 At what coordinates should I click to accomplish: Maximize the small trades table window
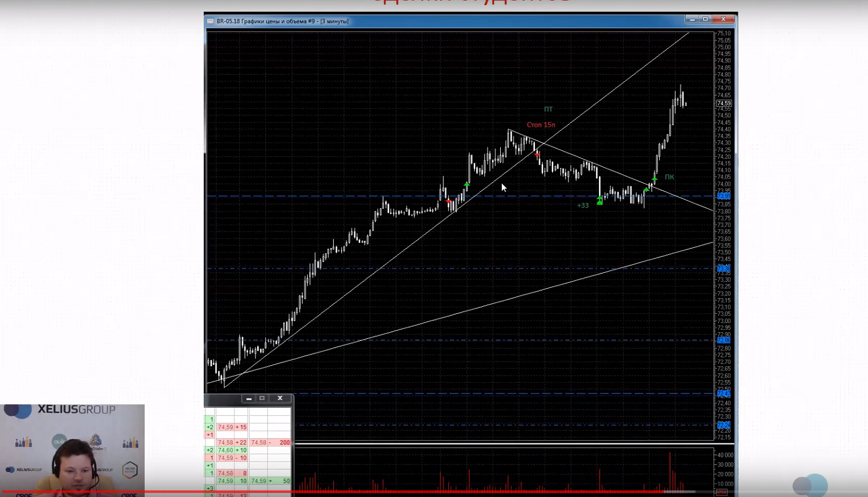262,398
